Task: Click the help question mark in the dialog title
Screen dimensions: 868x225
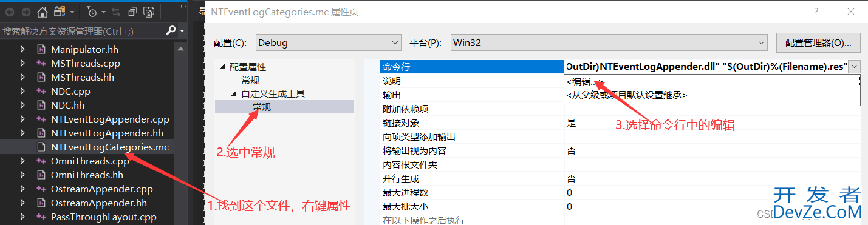Action: 816,12
